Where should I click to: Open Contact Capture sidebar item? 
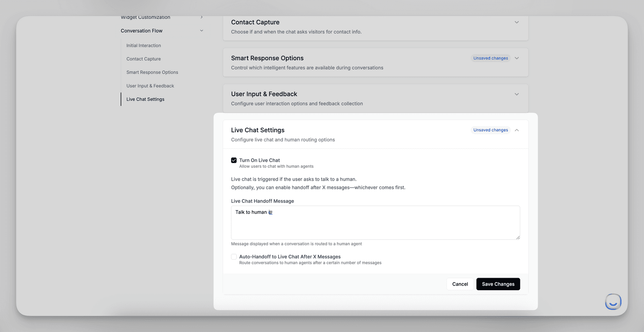[x=144, y=59]
